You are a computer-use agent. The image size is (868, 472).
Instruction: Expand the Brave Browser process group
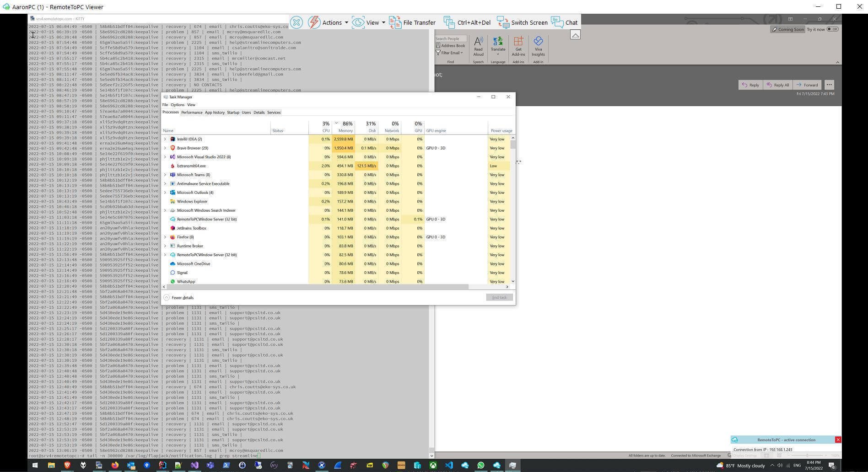pos(165,148)
